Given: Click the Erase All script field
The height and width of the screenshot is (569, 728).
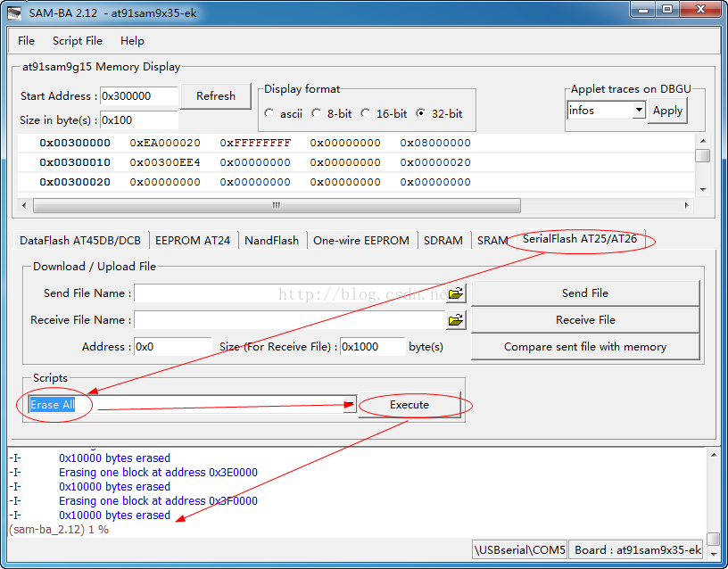Looking at the screenshot, I should 186,405.
